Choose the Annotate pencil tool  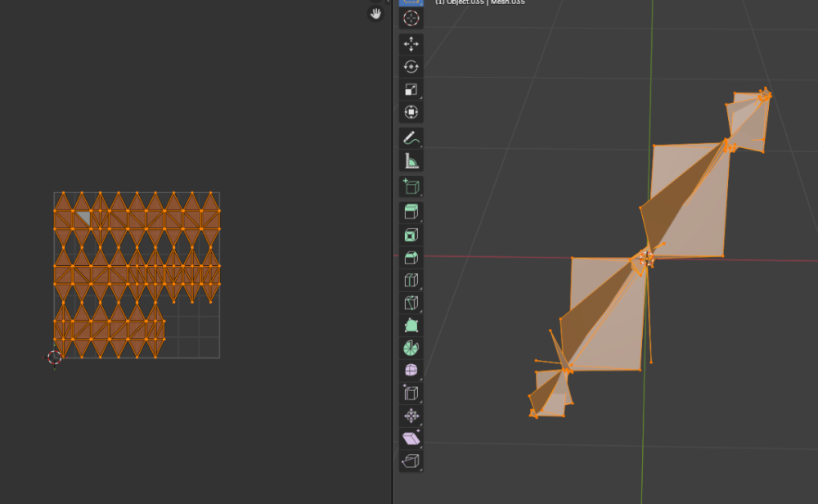[x=411, y=138]
